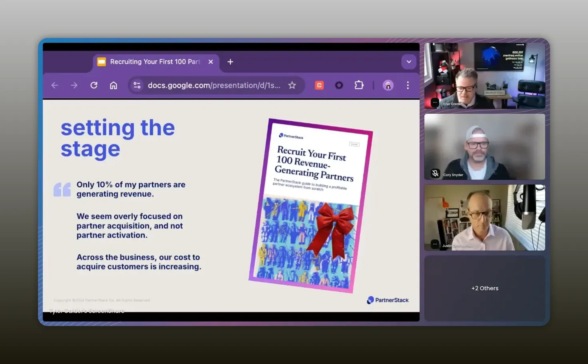Show the '+2 Others' participants
588x364 pixels.
pos(484,288)
